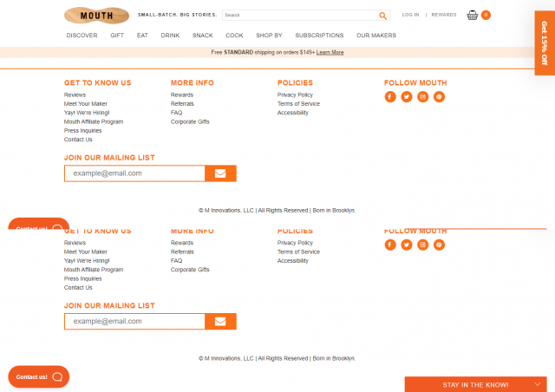Viewport: 555px width, 392px height.
Task: Select Subscriptions in the navigation bar
Action: click(319, 36)
